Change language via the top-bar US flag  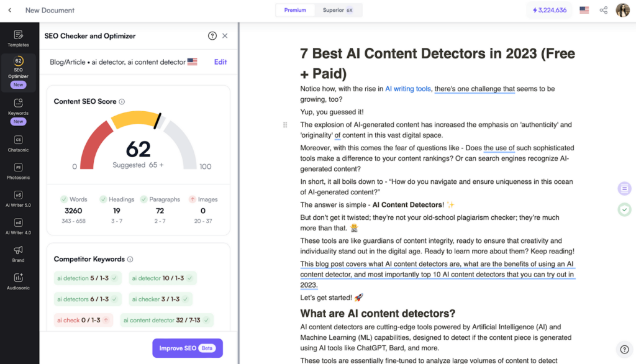coord(584,10)
